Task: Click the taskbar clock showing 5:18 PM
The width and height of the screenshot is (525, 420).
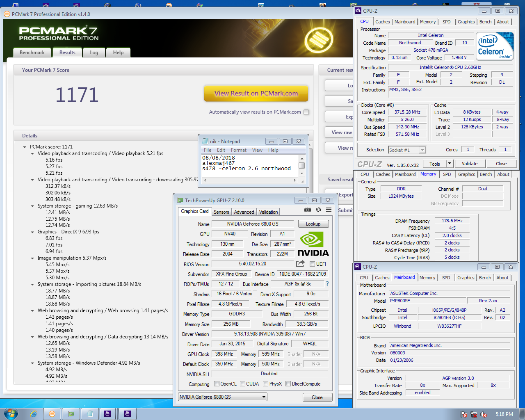Action: (x=504, y=414)
